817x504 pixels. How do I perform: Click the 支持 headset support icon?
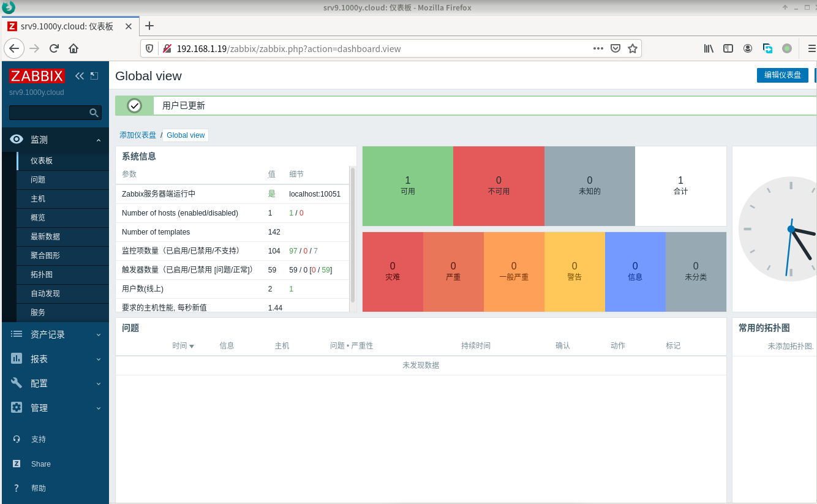pos(16,438)
